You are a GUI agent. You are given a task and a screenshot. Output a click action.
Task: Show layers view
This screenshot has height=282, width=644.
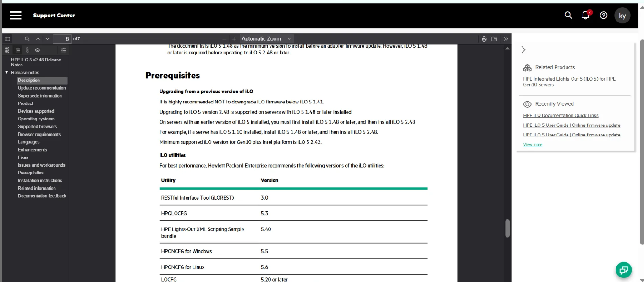tap(37, 50)
